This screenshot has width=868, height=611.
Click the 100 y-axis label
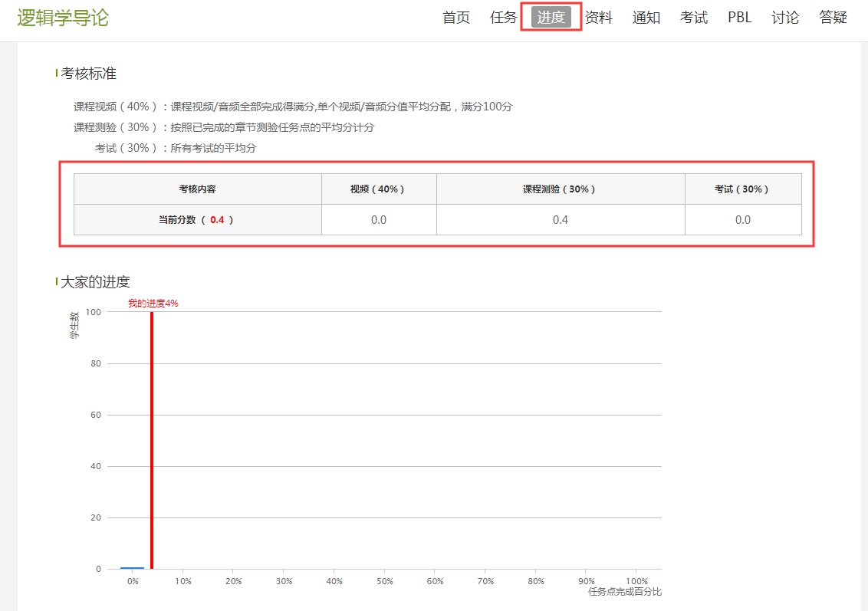94,312
